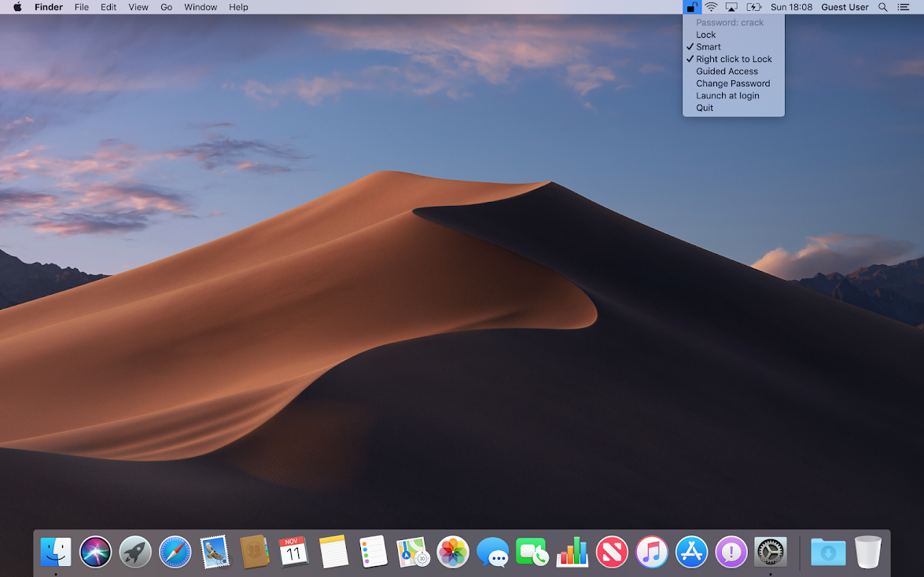The image size is (924, 577).
Task: Click the padlock menu bar icon
Action: (x=692, y=7)
